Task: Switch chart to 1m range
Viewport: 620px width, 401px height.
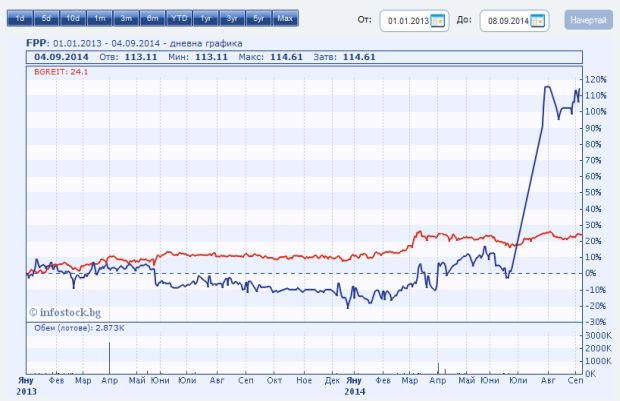Action: (x=100, y=19)
